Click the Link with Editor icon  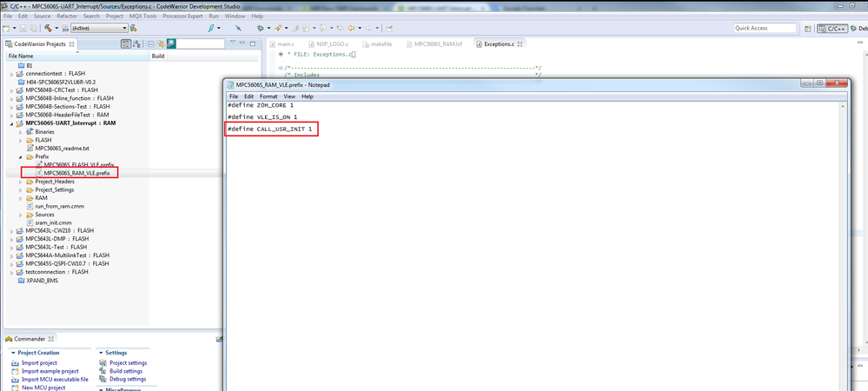point(161,43)
